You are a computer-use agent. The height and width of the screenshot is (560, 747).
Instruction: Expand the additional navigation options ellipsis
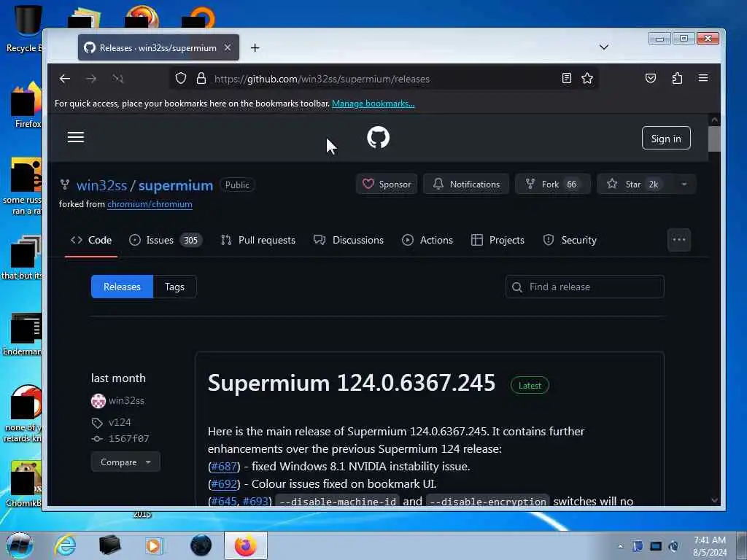coord(679,239)
